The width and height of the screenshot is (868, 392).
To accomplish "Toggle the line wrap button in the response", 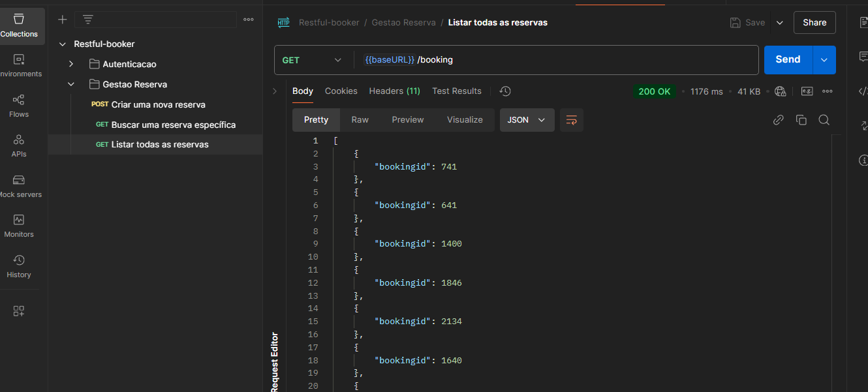I will pyautogui.click(x=572, y=120).
